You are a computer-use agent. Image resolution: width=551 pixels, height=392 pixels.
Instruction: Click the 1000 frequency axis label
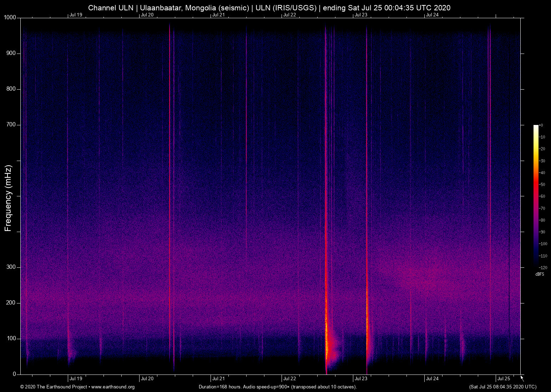[x=10, y=17]
